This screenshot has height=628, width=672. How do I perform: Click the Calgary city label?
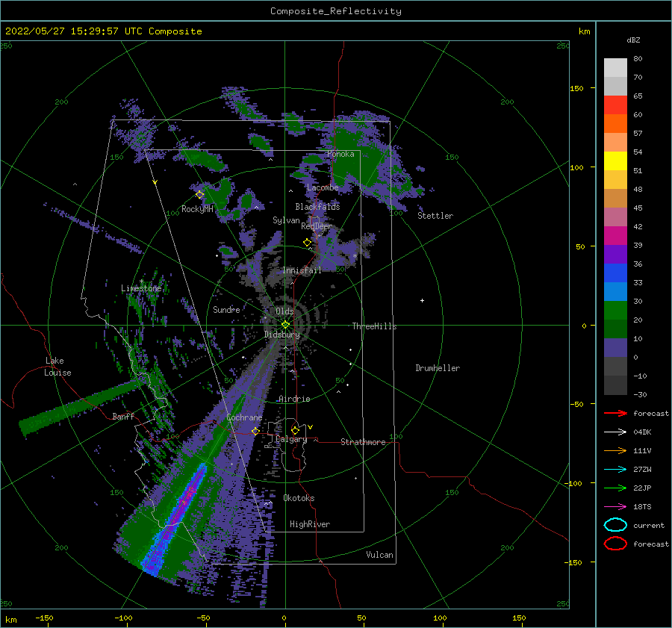tap(291, 439)
